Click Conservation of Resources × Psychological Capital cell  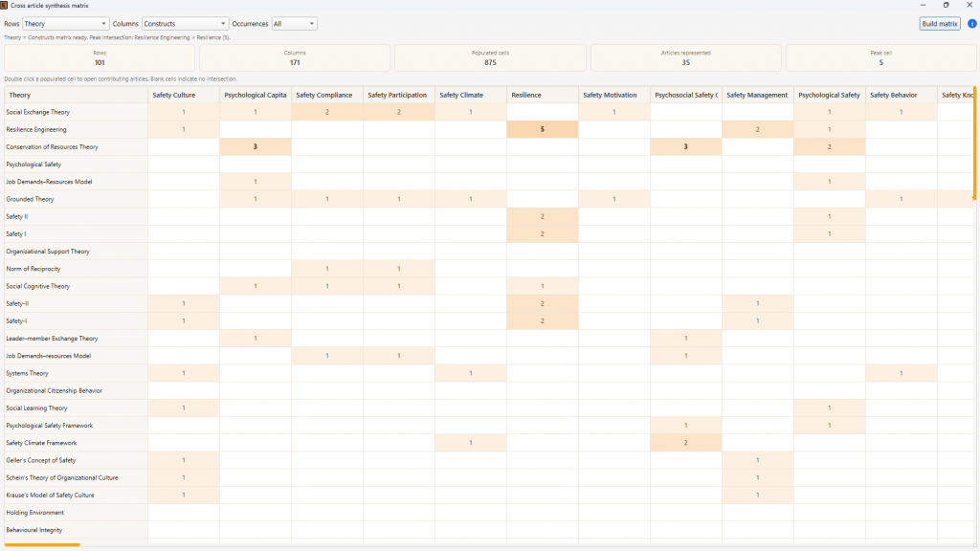click(x=255, y=146)
